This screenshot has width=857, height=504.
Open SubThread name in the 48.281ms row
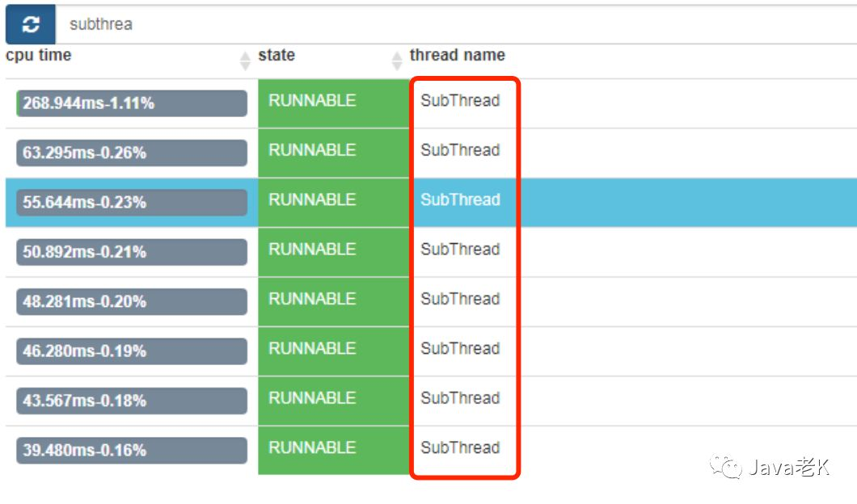[x=460, y=299]
